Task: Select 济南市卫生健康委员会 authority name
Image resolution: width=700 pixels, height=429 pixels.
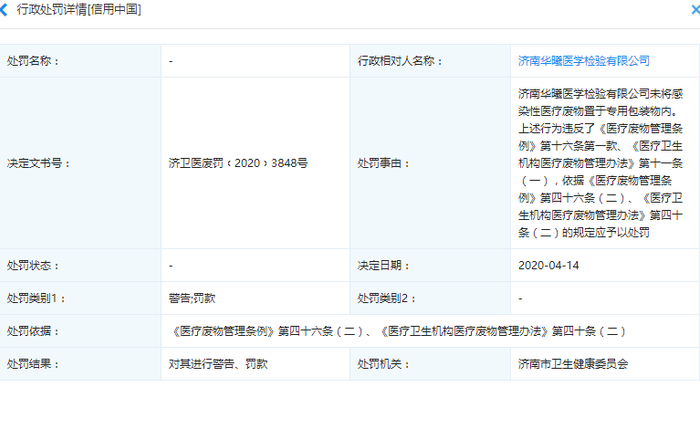Action: click(573, 364)
